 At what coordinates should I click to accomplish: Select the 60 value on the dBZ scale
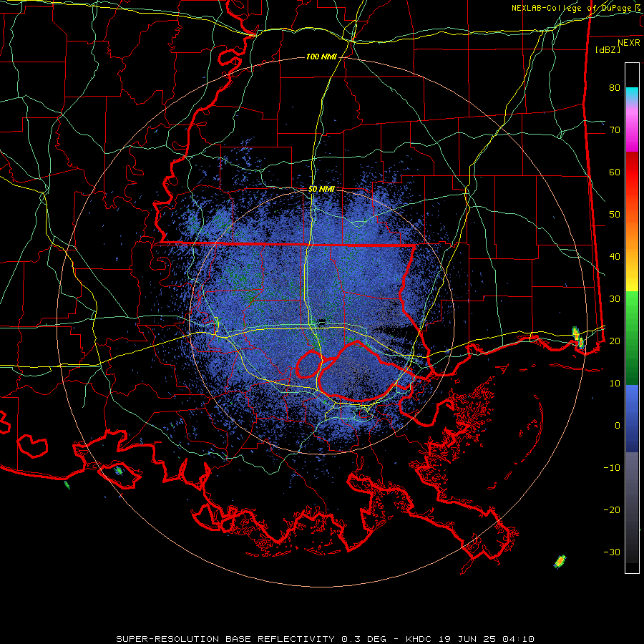coord(615,172)
